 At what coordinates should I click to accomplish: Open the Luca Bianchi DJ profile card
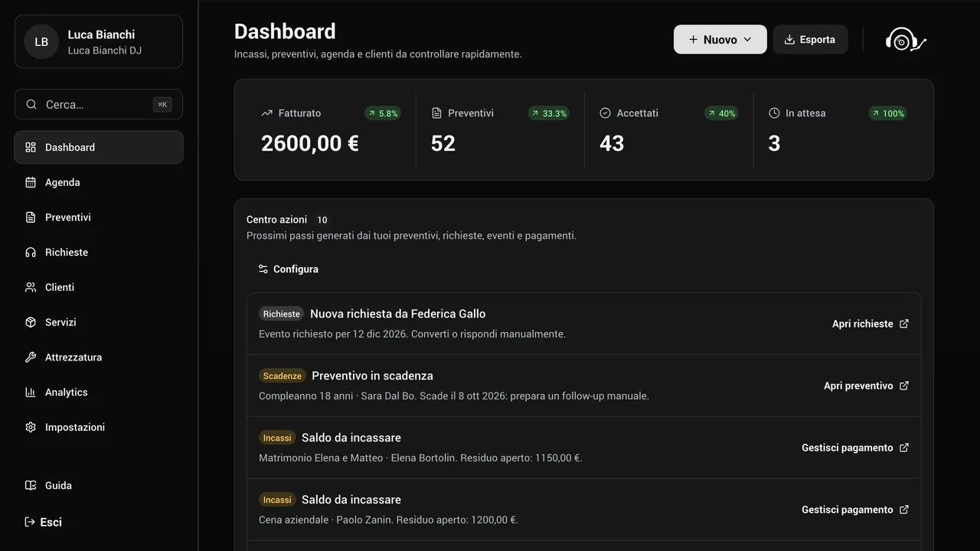click(99, 41)
